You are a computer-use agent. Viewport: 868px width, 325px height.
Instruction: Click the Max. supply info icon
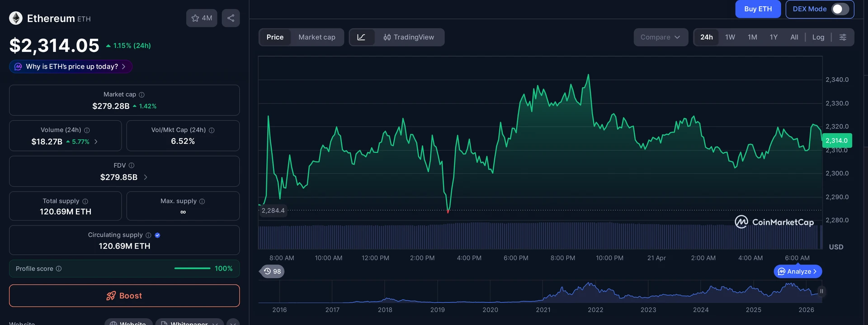(202, 201)
